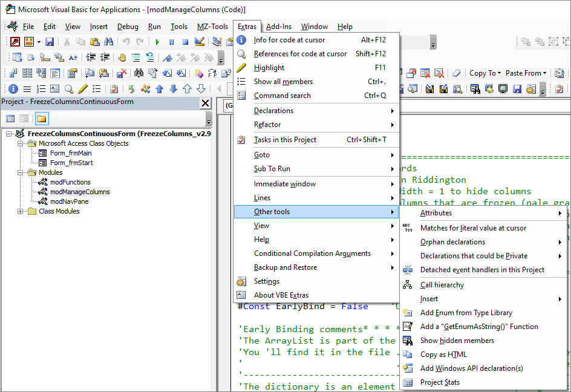
Task: Expand the Class Modules folder
Action: 21,211
